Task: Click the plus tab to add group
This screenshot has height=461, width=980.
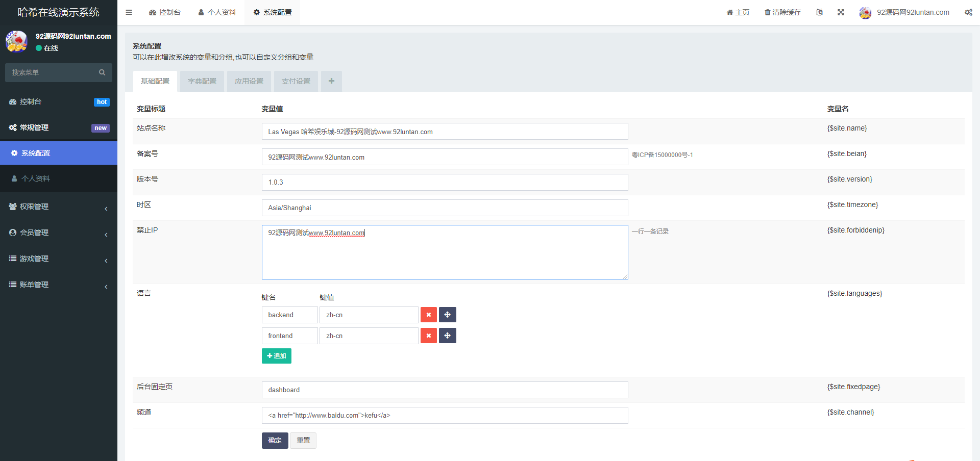Action: (331, 81)
